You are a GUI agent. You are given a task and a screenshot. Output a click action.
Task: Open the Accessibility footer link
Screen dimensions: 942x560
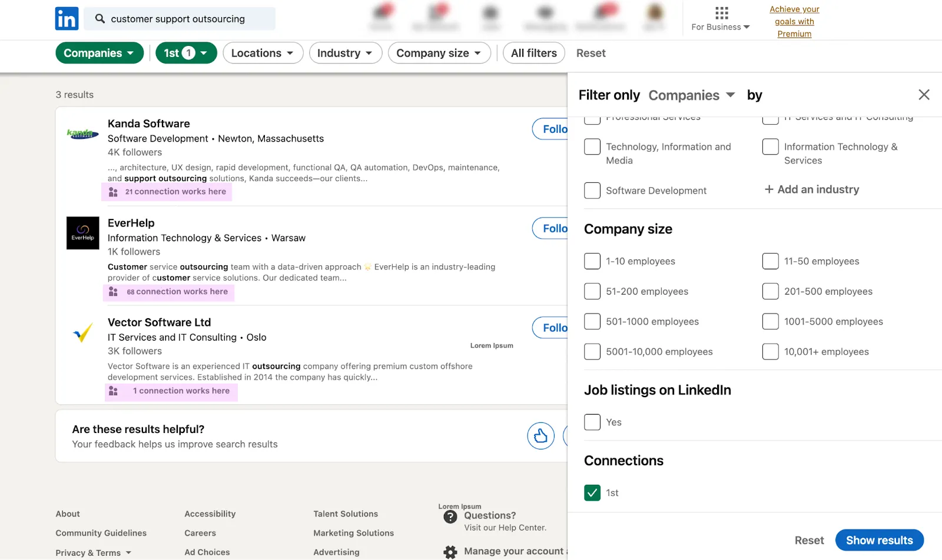[x=210, y=514]
